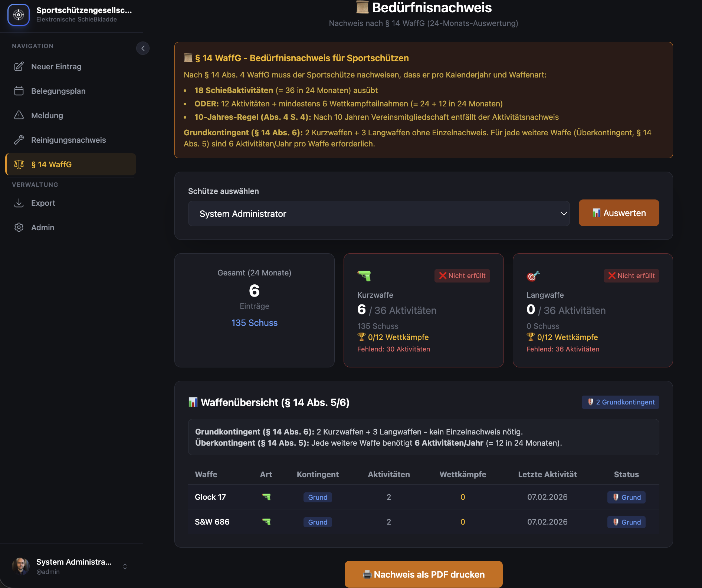Click the scales icon for § 14 WaffG
Screen dimensions: 702x588
coord(19,165)
